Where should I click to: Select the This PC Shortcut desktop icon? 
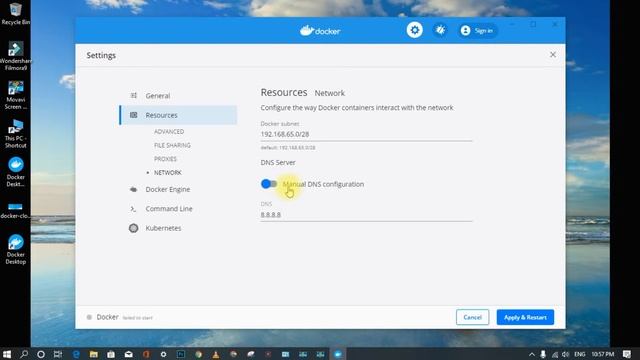16,134
